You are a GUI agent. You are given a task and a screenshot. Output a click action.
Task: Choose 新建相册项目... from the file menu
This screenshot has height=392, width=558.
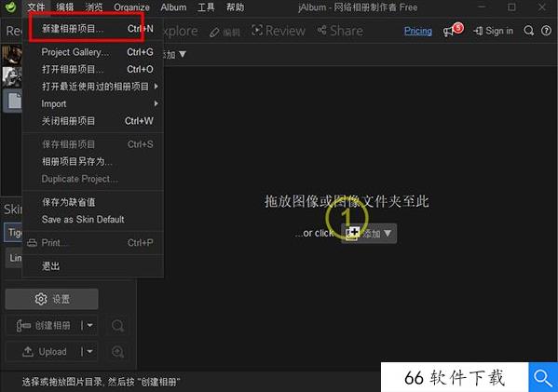point(93,29)
